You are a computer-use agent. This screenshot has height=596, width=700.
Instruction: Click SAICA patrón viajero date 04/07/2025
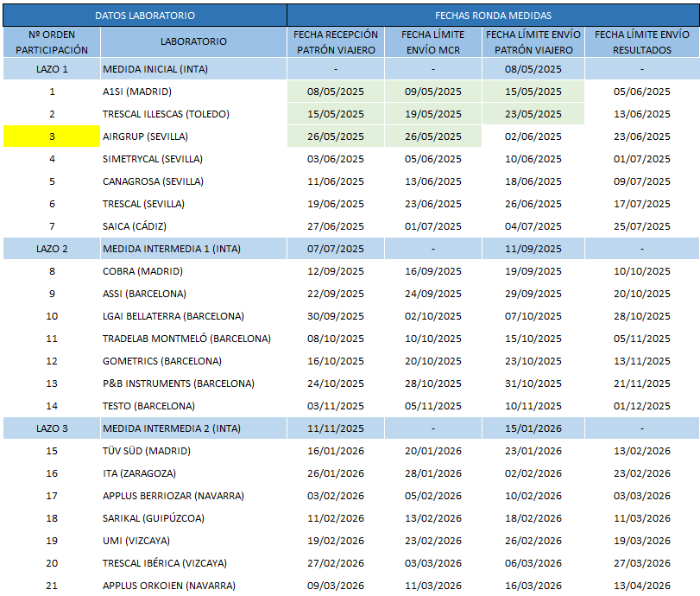[533, 226]
